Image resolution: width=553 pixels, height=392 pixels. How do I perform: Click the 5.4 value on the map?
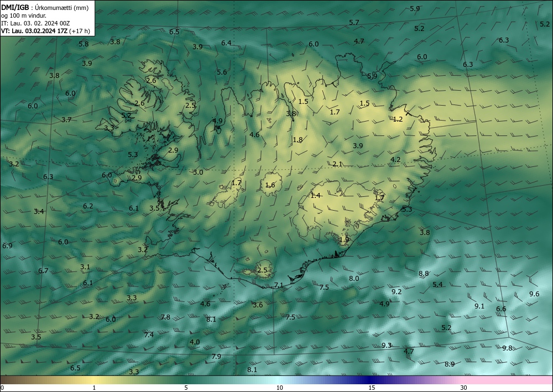pos(437,285)
